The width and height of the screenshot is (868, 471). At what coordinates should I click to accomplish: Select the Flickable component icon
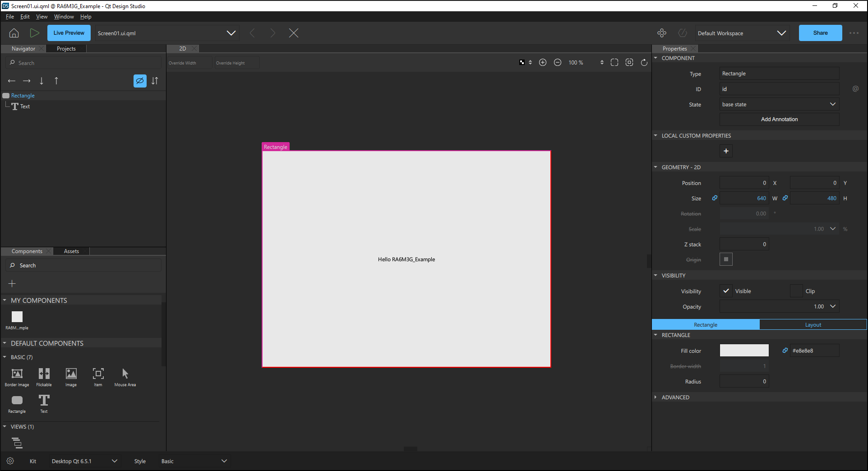[x=44, y=374]
